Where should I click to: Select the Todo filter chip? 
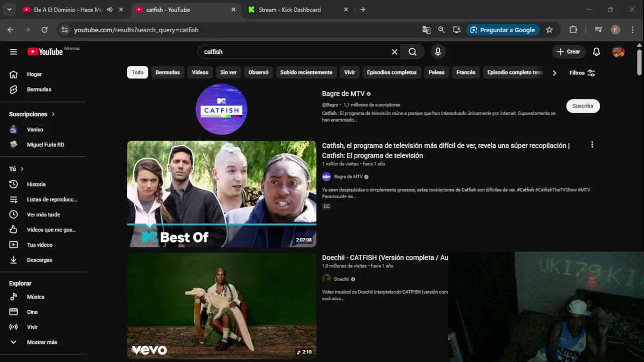137,72
